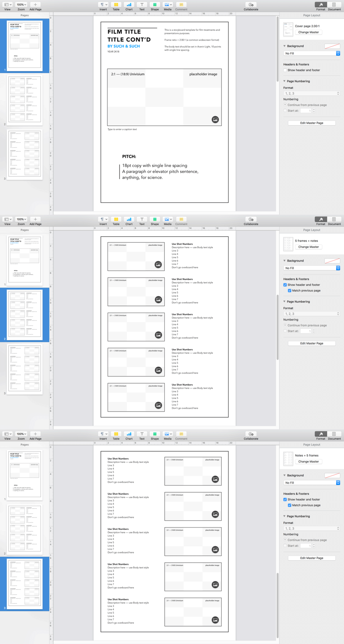Image resolution: width=344 pixels, height=644 pixels.
Task: Open the No Fill dropdown, Notes + 5 frames inspector
Action: point(311,483)
